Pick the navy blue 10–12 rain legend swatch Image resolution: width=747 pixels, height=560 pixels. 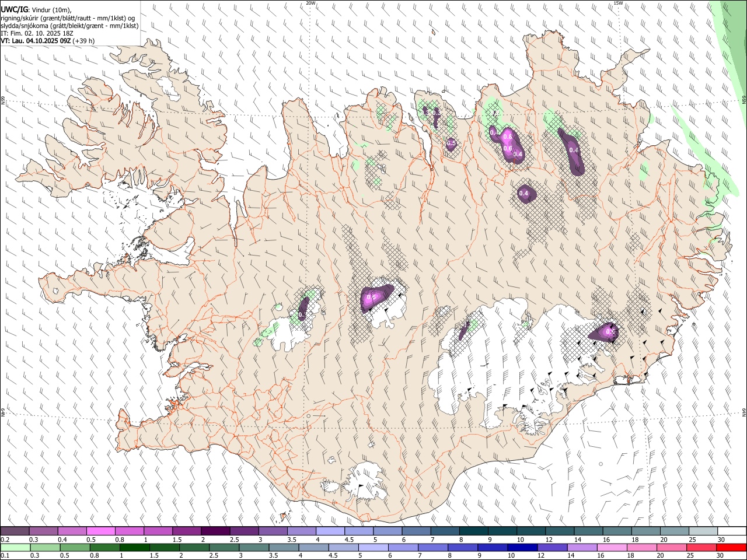[522, 547]
